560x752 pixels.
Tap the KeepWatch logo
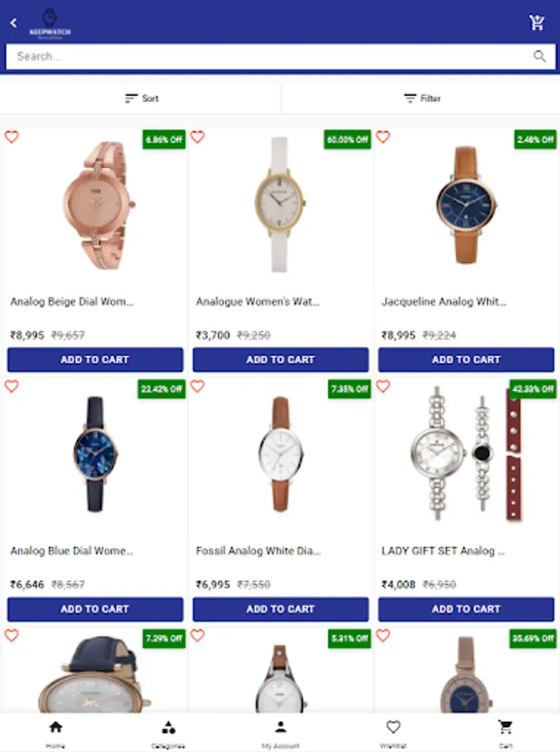(50, 23)
